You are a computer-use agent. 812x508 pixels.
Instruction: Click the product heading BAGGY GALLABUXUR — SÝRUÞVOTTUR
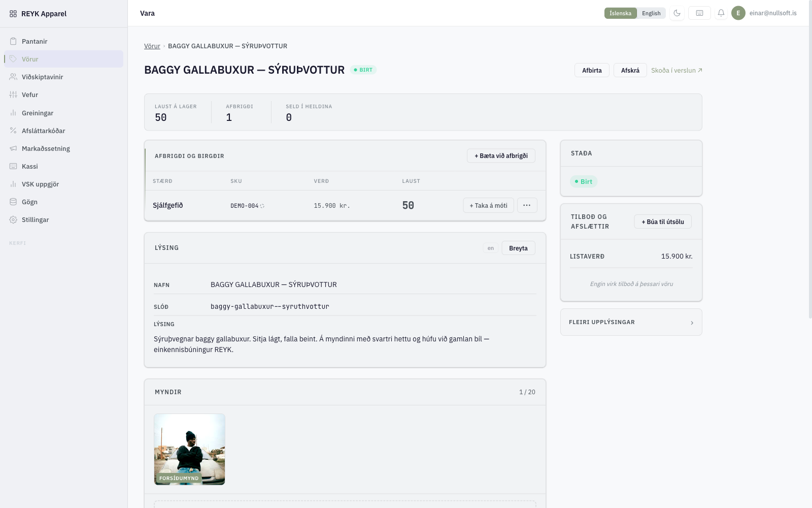[x=245, y=70]
